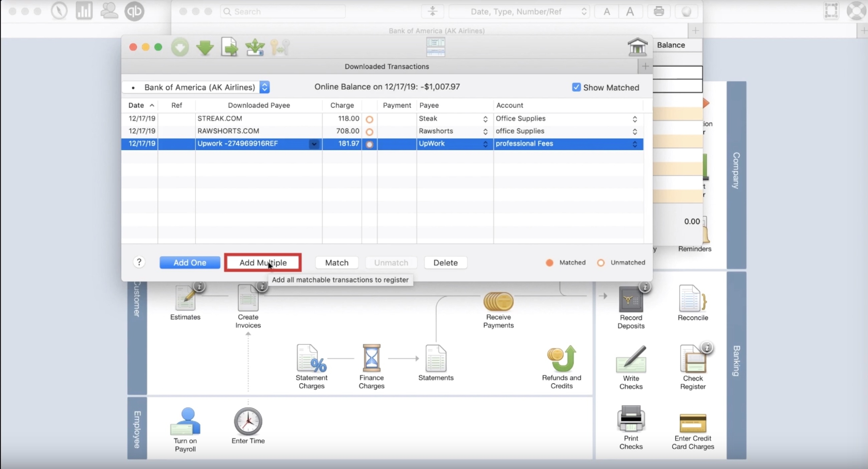Open the Estimates icon
868x469 pixels.
[185, 298]
